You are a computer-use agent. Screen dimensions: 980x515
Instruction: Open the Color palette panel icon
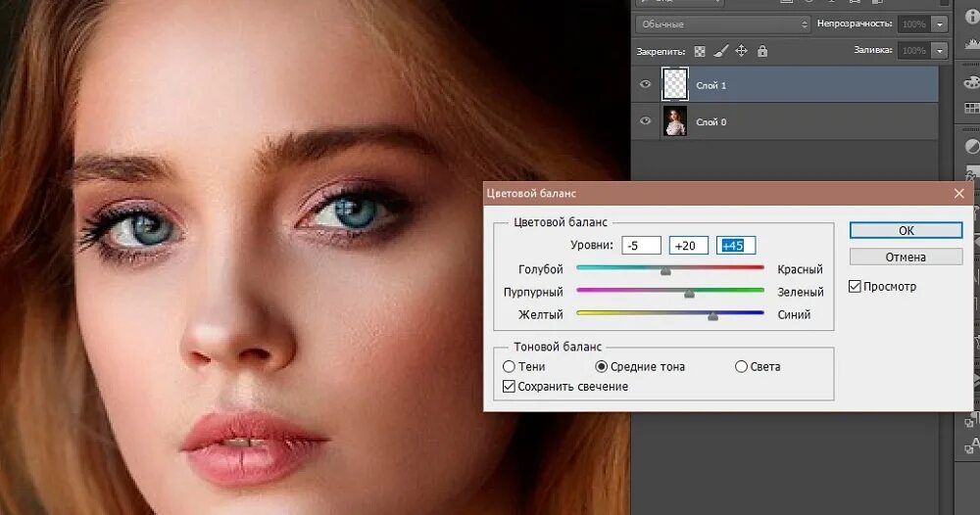971,78
